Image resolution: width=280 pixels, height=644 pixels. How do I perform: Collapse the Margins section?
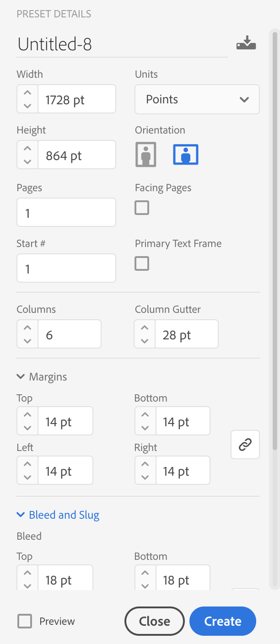tap(42, 377)
